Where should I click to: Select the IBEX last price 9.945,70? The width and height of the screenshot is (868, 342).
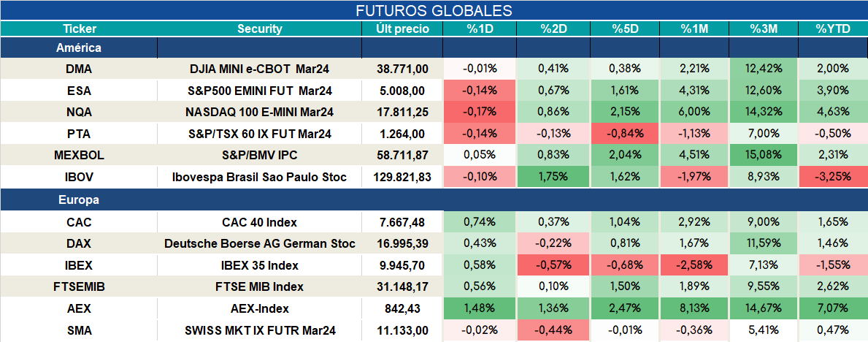point(402,265)
